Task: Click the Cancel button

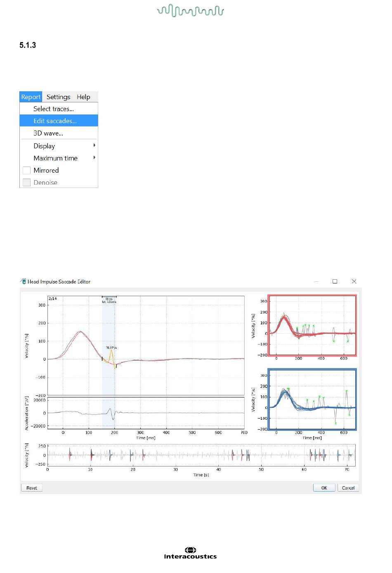Action: click(x=348, y=488)
